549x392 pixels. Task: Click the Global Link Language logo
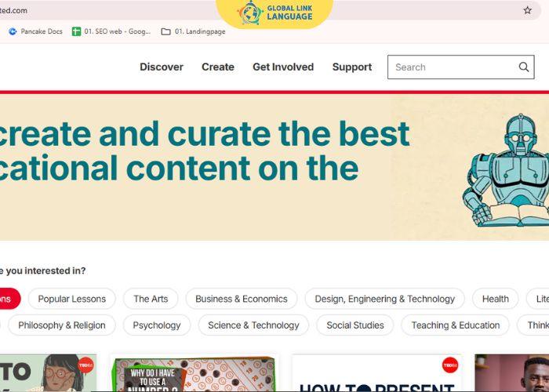point(274,13)
